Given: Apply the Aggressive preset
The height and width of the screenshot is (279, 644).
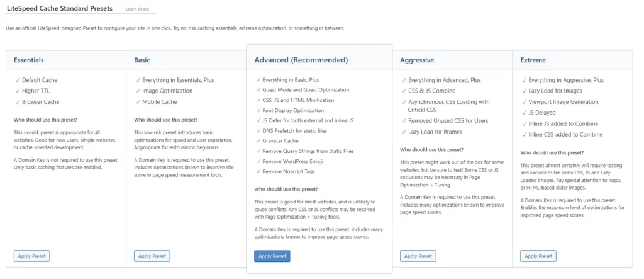Looking at the screenshot, I should (418, 256).
